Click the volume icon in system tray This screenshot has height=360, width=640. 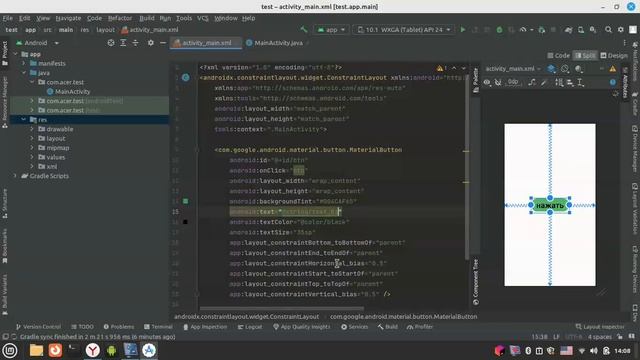593,351
